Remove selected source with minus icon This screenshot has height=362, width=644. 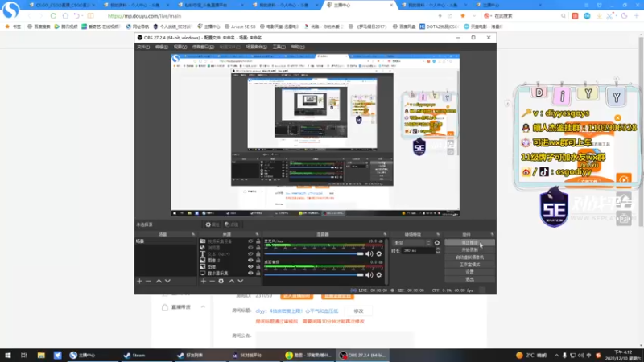point(212,281)
